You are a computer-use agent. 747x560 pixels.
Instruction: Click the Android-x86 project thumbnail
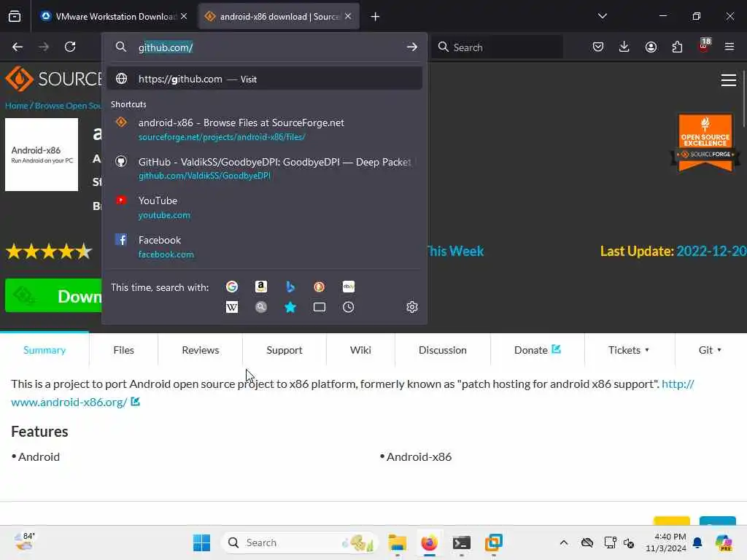tap(42, 155)
